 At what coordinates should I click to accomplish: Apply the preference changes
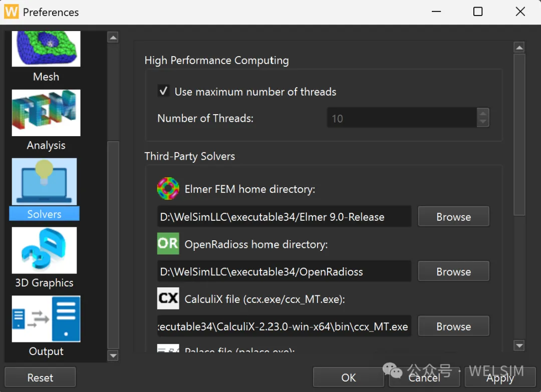pos(500,377)
